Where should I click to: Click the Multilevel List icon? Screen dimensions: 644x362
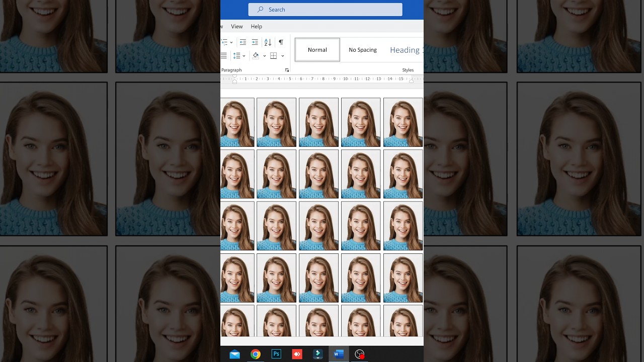tap(224, 42)
